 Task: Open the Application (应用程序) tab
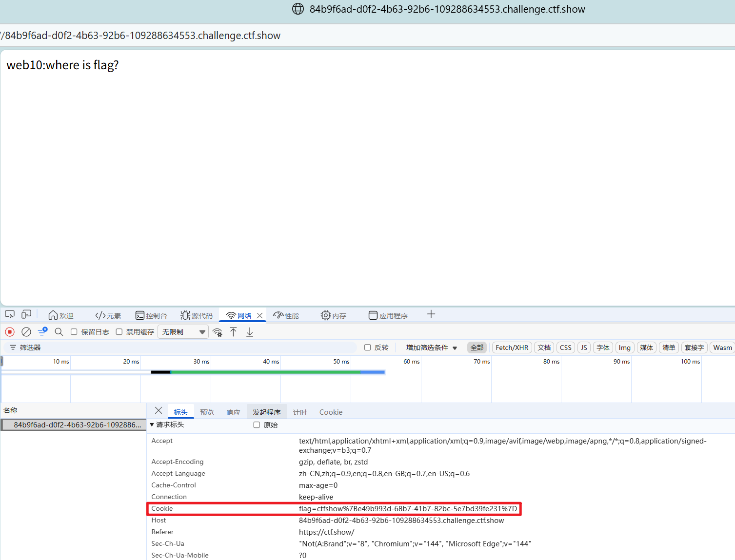pyautogui.click(x=388, y=315)
